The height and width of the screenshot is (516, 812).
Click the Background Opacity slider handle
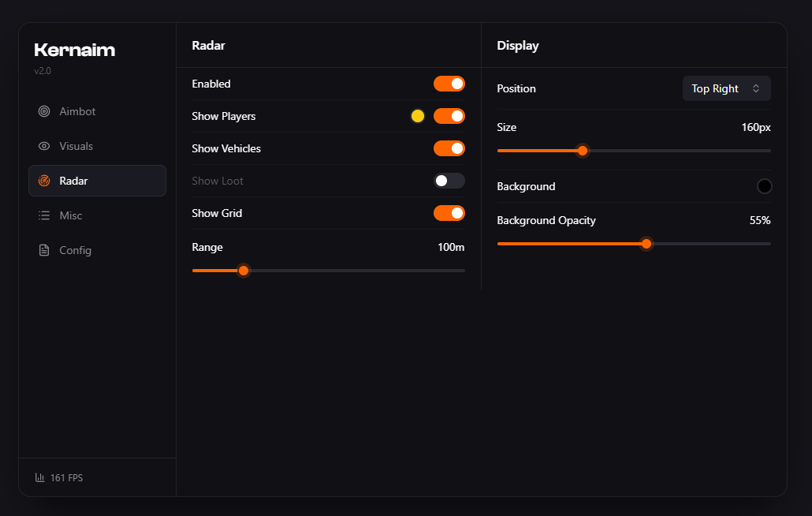click(x=646, y=244)
